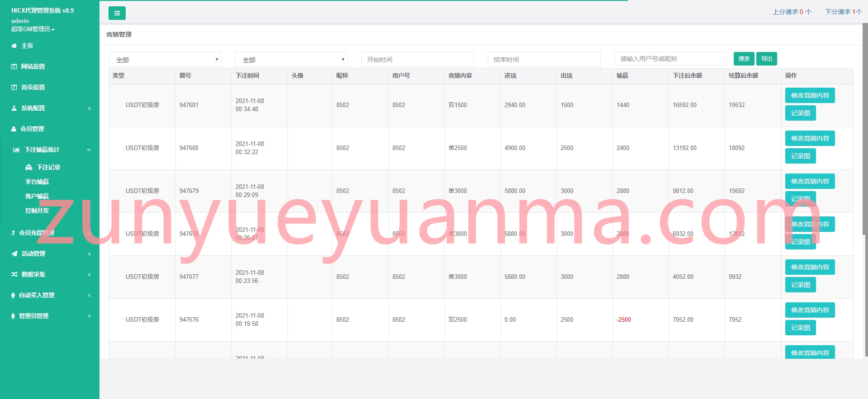Select the 控制开奖 submenu item
This screenshot has height=399, width=868.
tap(37, 211)
